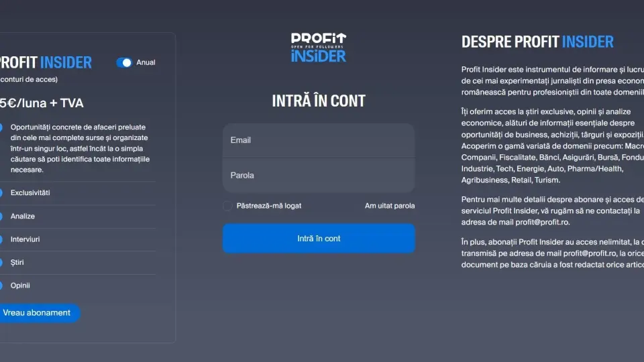Screen dimensions: 644x362
Task: Select the Opinii feature row
Action: (x=78, y=286)
